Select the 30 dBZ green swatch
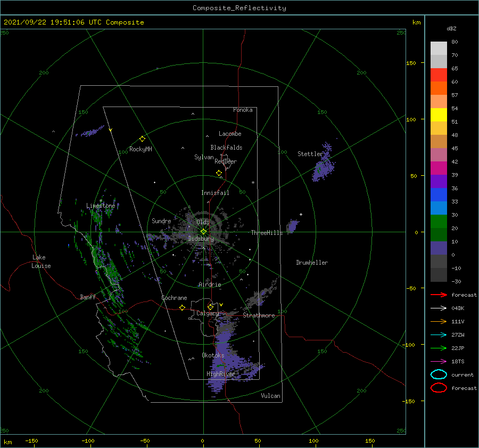Image resolution: width=479 pixels, height=448 pixels. point(439,221)
